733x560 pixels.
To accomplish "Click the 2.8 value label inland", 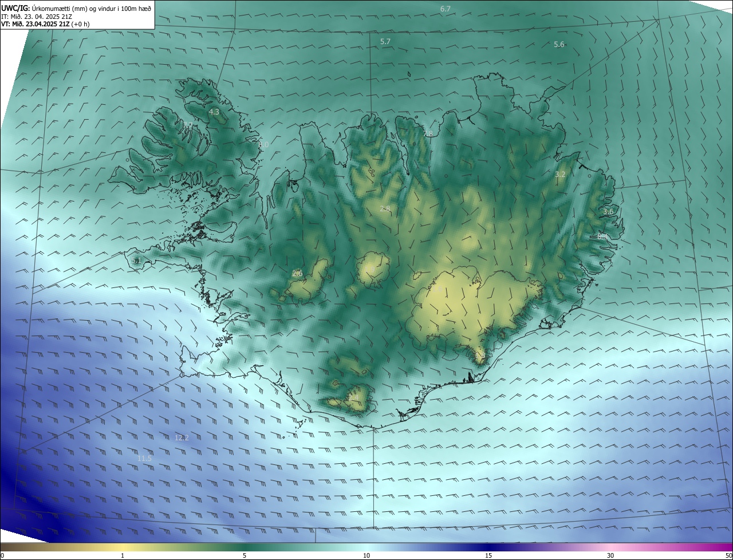I will click(385, 208).
